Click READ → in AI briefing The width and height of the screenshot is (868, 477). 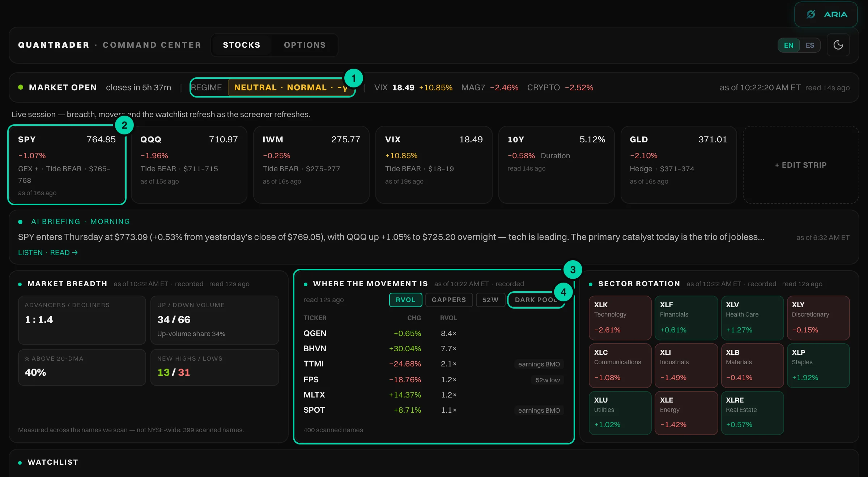point(64,253)
